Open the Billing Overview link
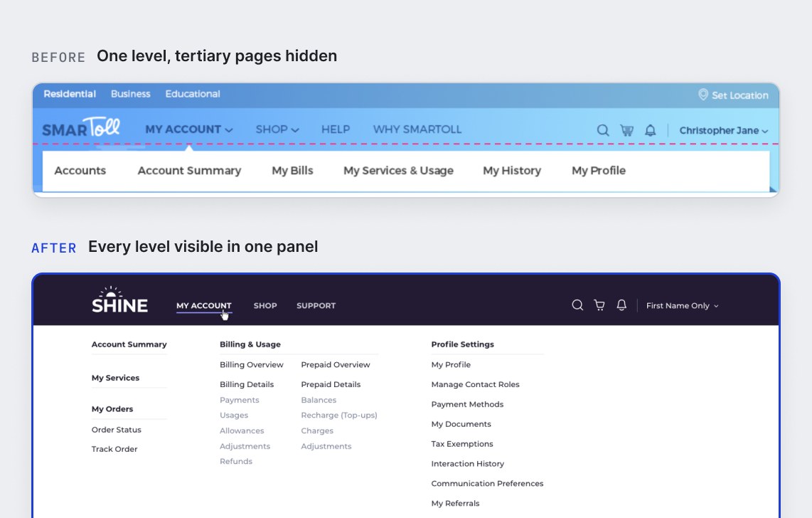This screenshot has height=518, width=812. 251,365
